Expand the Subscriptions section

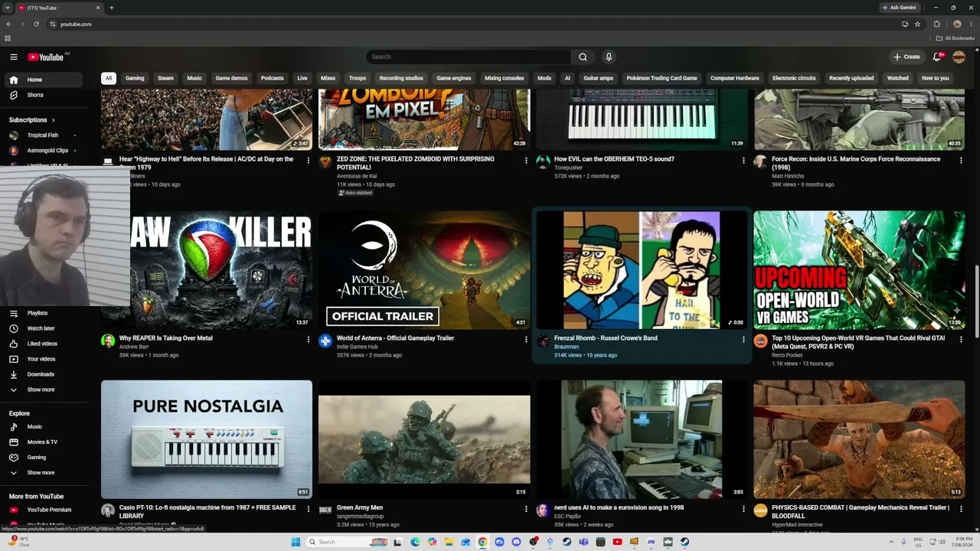(x=32, y=120)
